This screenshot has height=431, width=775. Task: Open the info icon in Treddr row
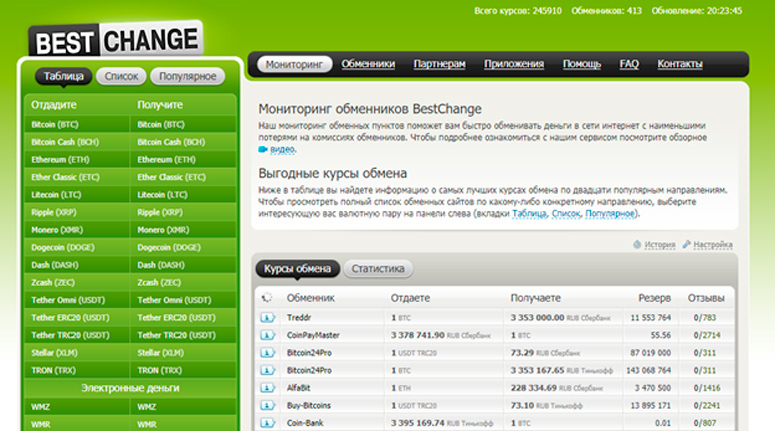coord(267,318)
